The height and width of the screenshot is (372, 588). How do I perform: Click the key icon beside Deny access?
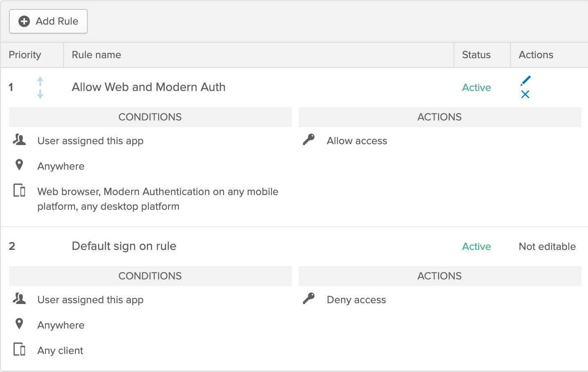(309, 299)
